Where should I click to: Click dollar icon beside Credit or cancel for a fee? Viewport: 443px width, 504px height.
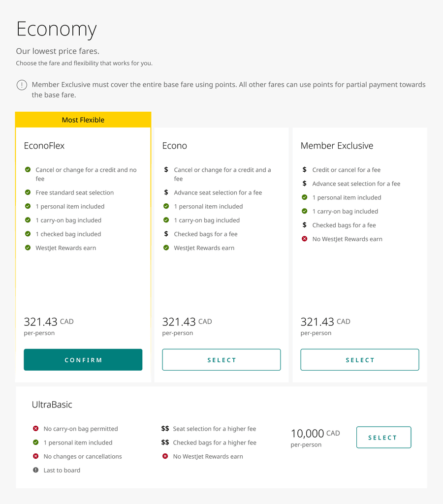[305, 169]
